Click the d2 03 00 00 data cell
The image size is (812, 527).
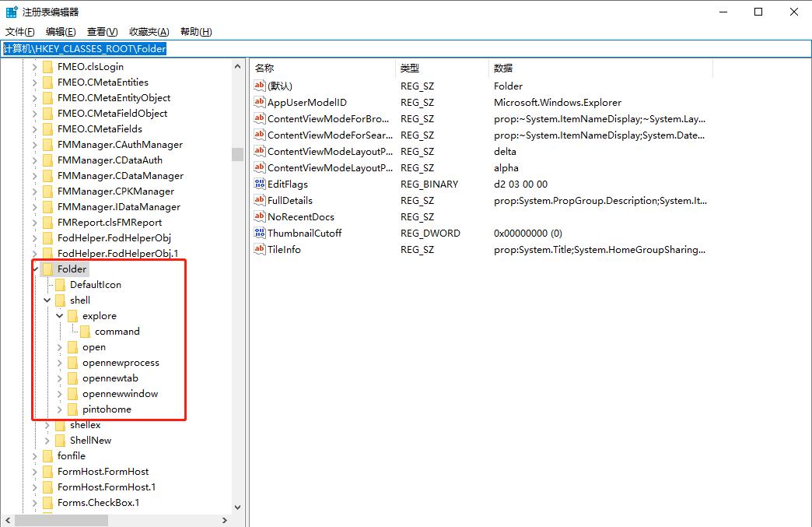pos(520,184)
